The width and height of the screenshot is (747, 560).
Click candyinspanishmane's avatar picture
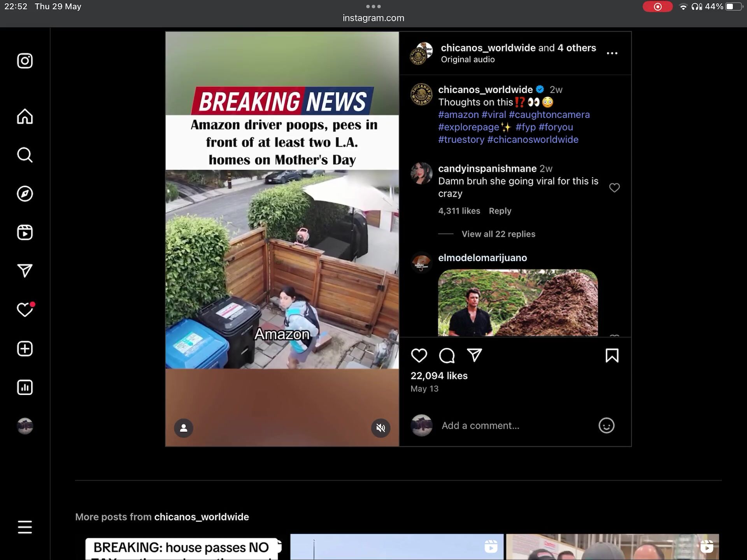pyautogui.click(x=421, y=173)
